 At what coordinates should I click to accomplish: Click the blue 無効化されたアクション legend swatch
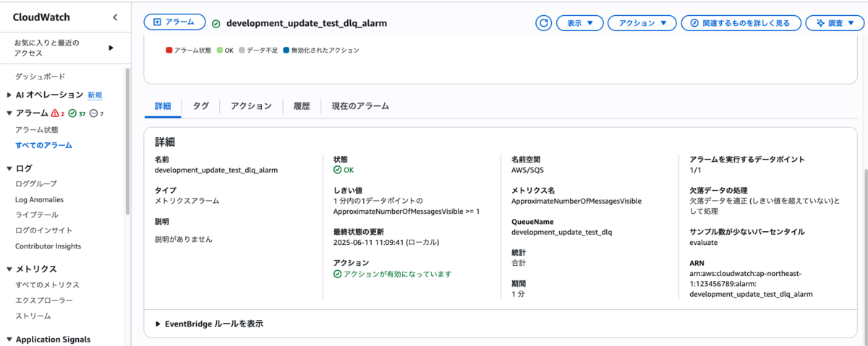tap(286, 51)
